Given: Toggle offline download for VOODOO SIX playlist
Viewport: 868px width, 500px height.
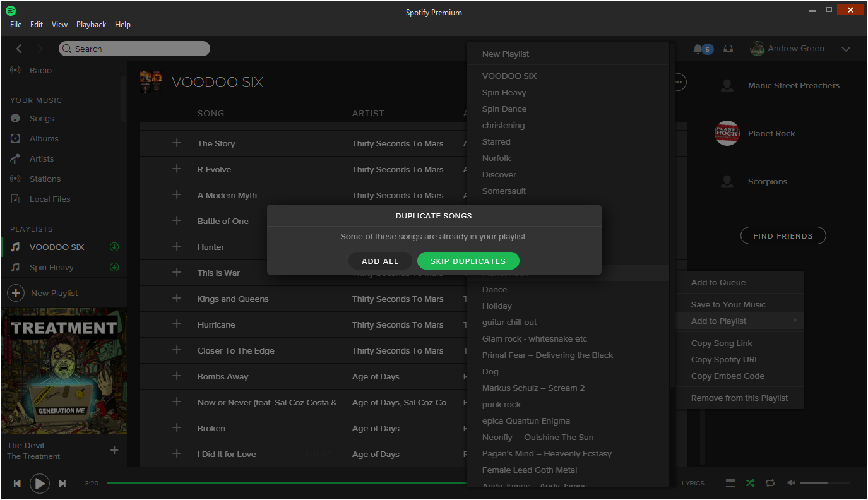Looking at the screenshot, I should pyautogui.click(x=114, y=247).
